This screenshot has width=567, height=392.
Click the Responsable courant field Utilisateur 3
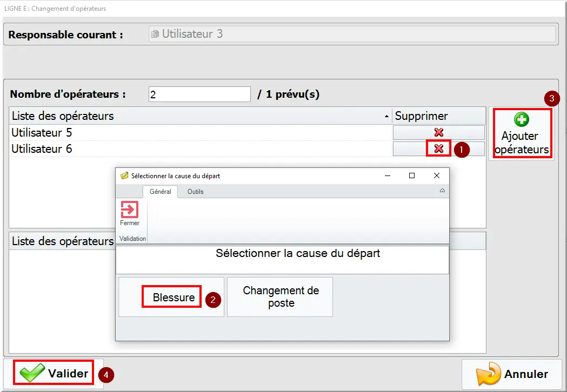click(352, 34)
